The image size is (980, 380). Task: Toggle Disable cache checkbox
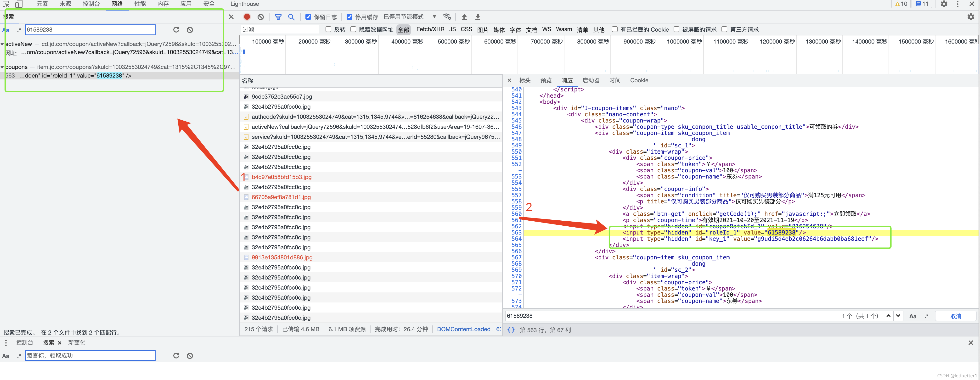tap(350, 17)
